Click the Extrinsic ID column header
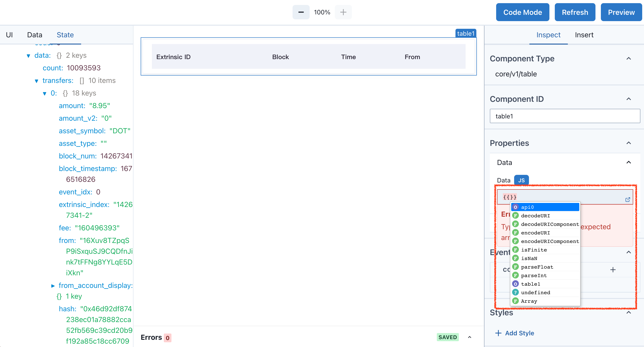The image size is (644, 347). [x=173, y=57]
